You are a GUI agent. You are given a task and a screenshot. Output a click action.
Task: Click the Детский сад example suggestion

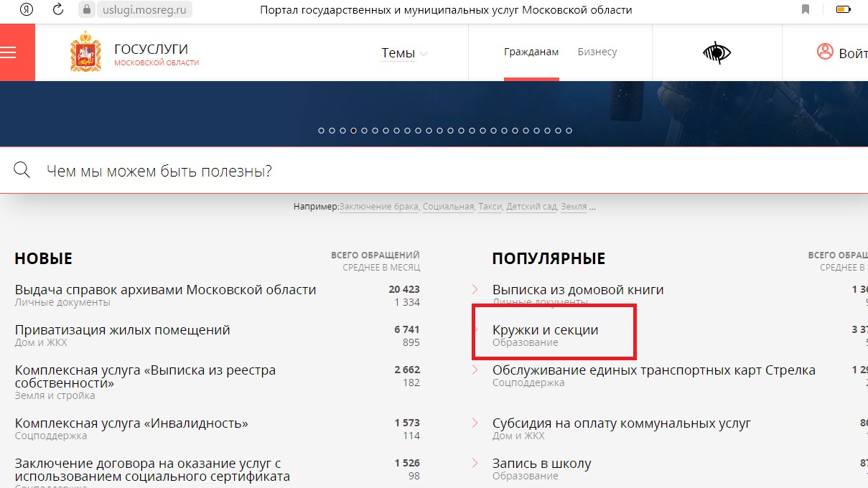(x=531, y=207)
